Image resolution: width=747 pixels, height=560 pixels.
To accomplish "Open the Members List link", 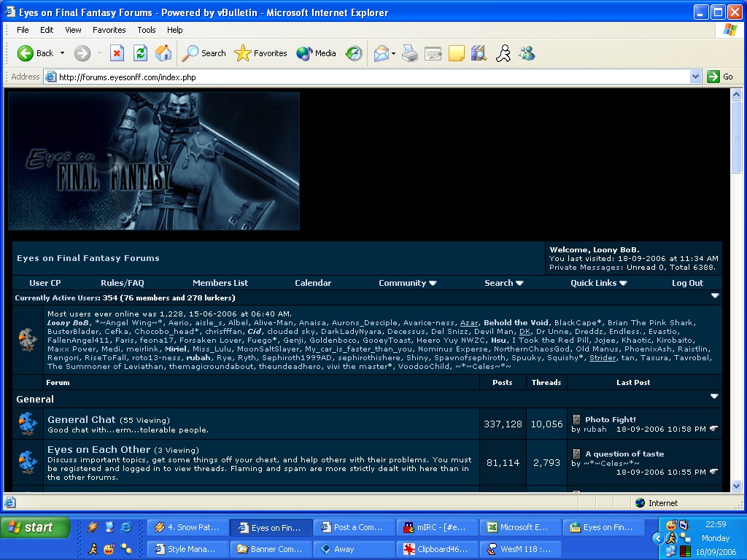I will (220, 283).
